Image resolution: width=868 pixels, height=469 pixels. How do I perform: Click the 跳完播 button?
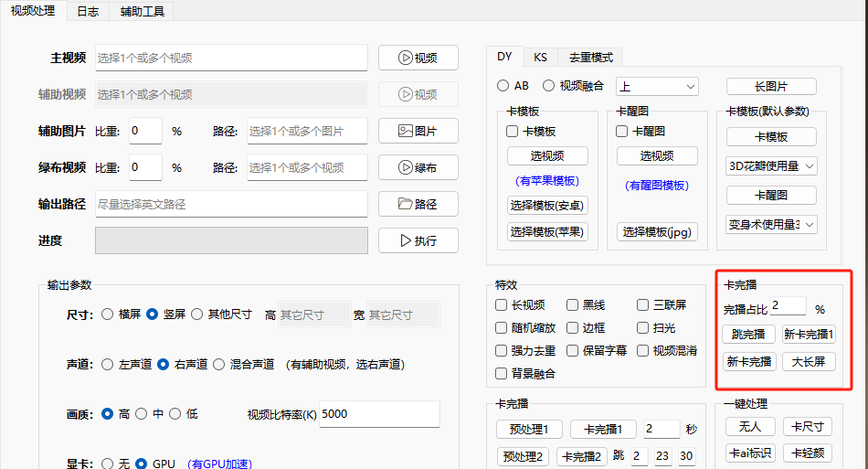click(748, 334)
